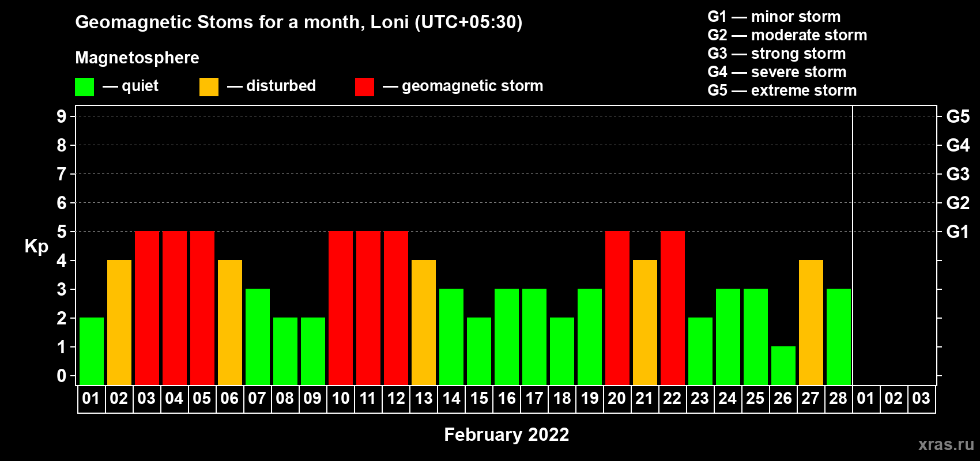Click the Kp axis value 0
The height and width of the screenshot is (461, 980).
62,376
